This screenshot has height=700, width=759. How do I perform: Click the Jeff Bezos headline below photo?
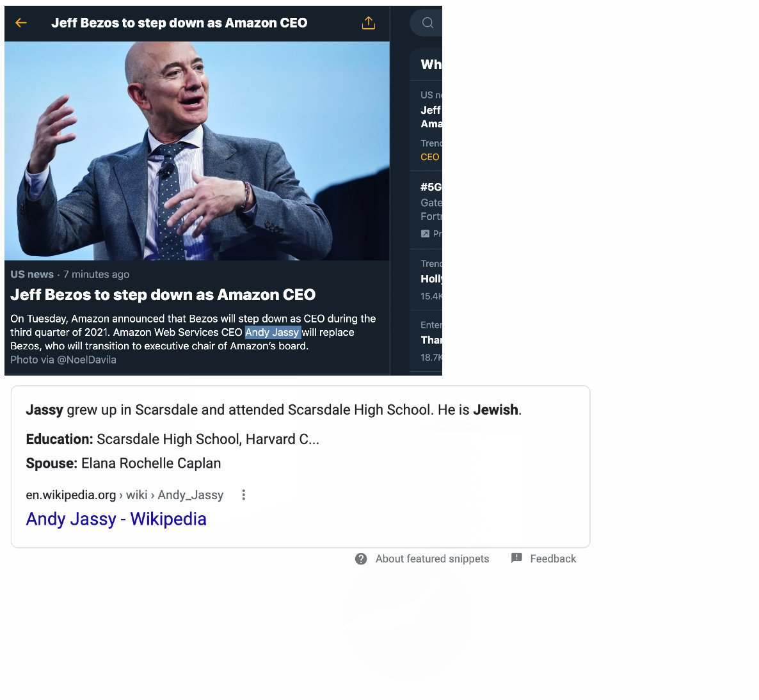[163, 294]
